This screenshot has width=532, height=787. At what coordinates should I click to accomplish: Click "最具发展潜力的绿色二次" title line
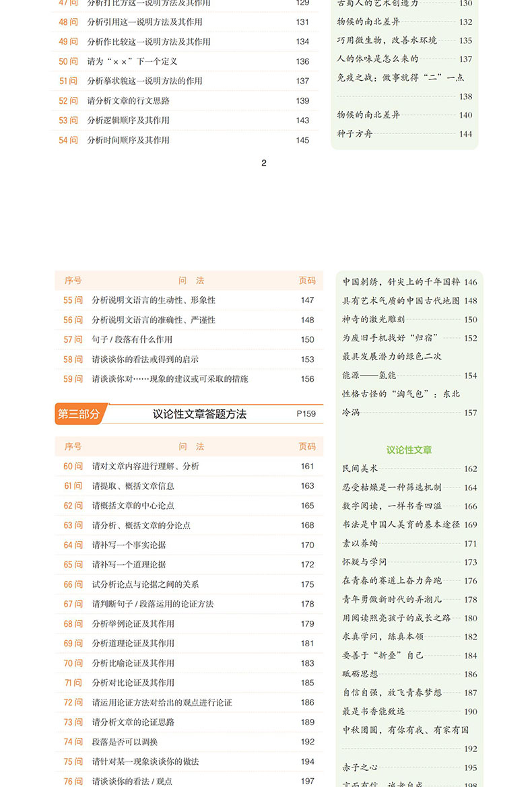pyautogui.click(x=392, y=356)
